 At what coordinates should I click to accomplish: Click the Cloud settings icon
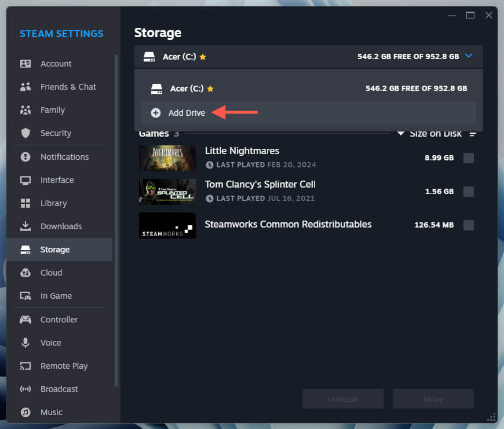(26, 273)
